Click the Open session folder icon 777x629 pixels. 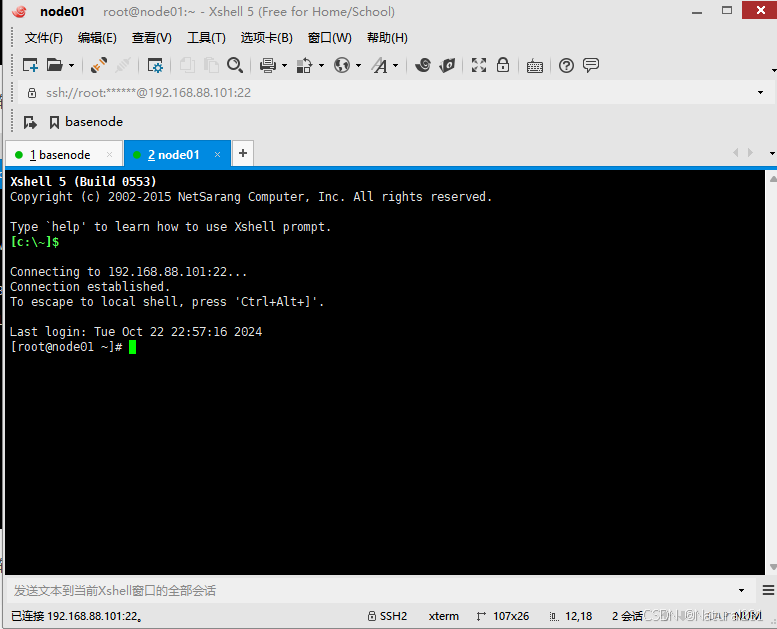(55, 65)
